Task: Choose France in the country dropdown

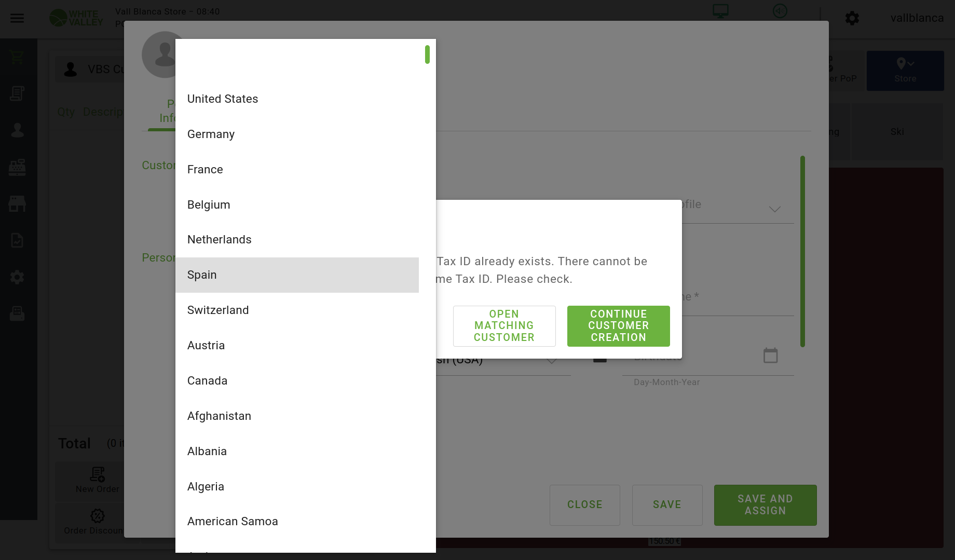Action: (297, 170)
